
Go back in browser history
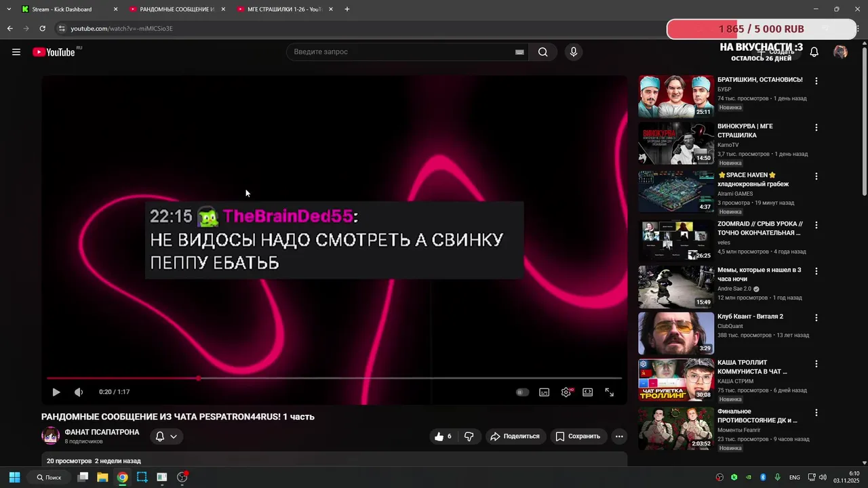(9, 28)
